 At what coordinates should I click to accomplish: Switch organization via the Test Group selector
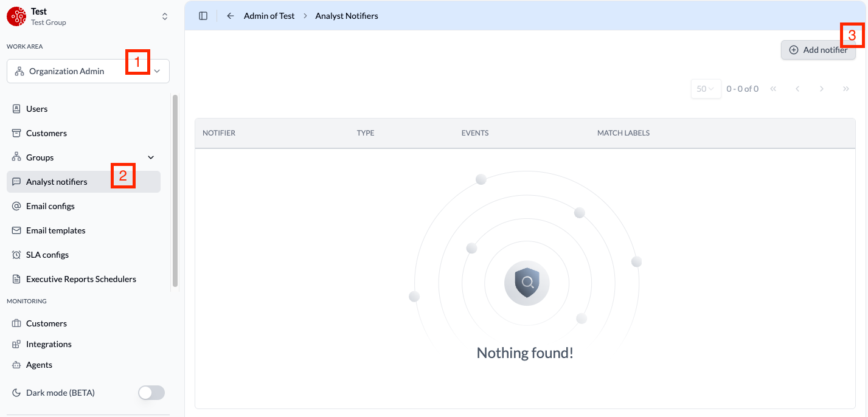(164, 16)
